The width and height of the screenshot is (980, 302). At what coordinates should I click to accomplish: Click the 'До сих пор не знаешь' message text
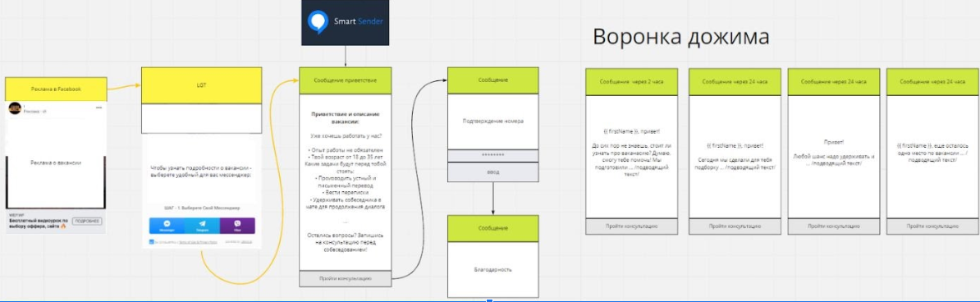click(x=631, y=159)
